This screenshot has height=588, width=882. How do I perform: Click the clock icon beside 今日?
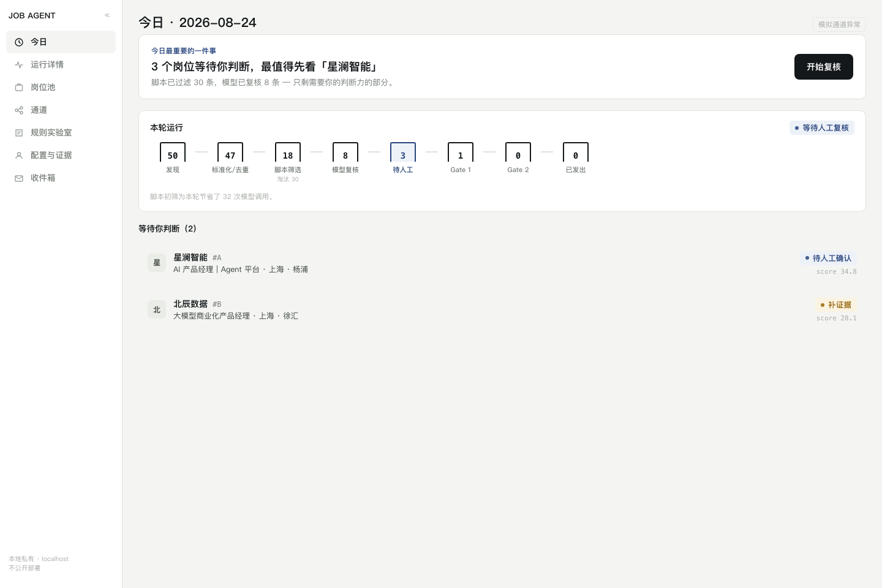19,42
